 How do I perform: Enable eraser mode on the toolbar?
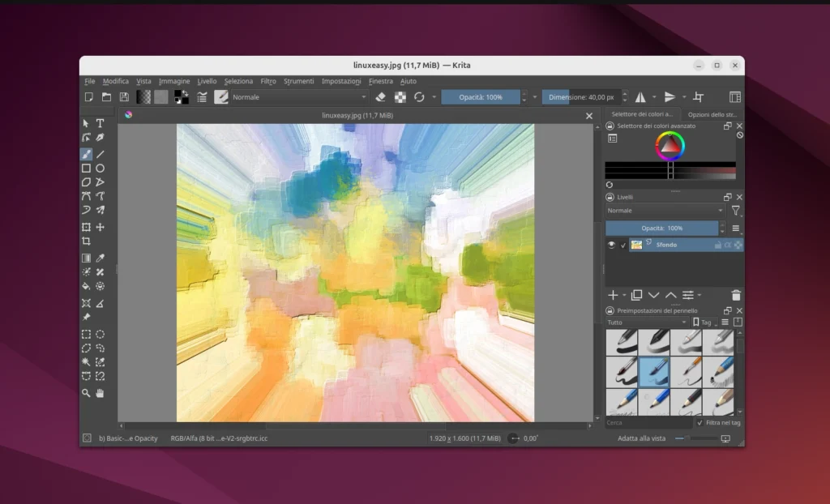381,96
